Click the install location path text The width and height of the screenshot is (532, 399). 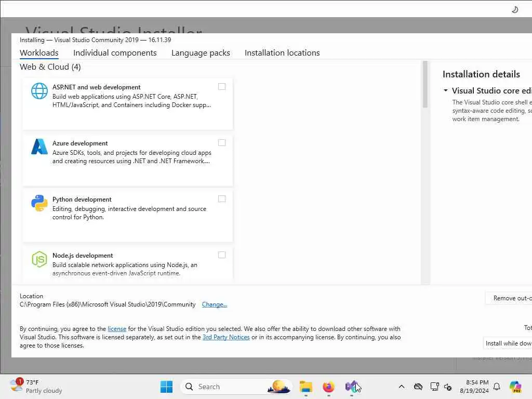coord(108,304)
